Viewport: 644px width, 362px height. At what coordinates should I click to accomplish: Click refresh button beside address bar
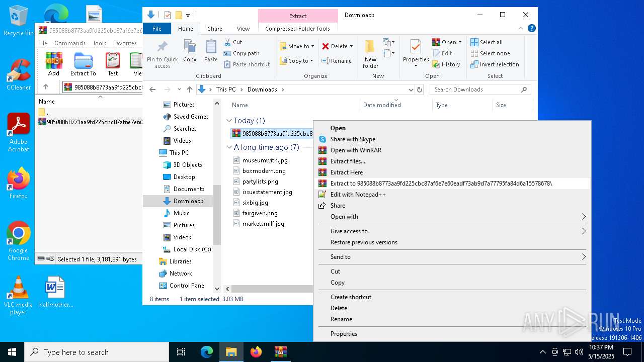421,89
